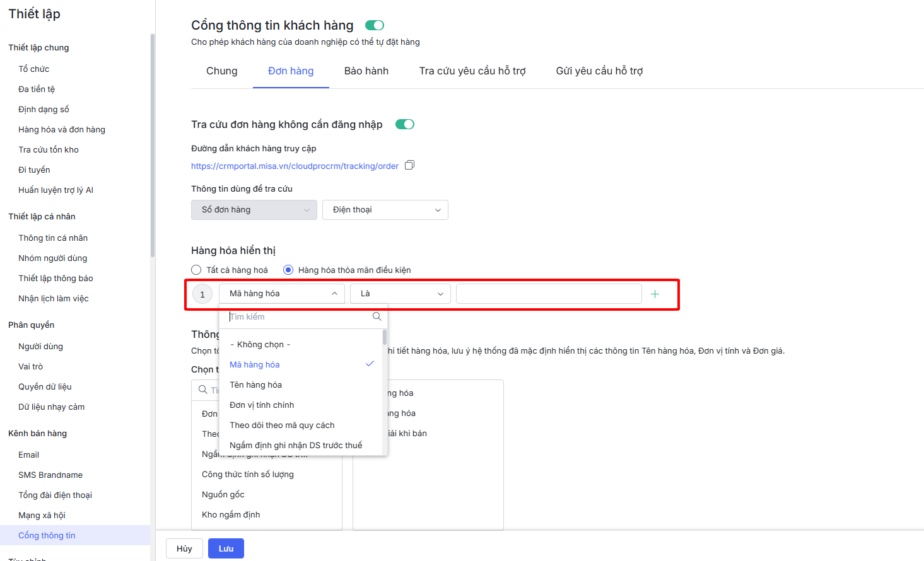Screen dimensions: 924x561
Task: Open the Chung tab
Action: pyautogui.click(x=222, y=71)
